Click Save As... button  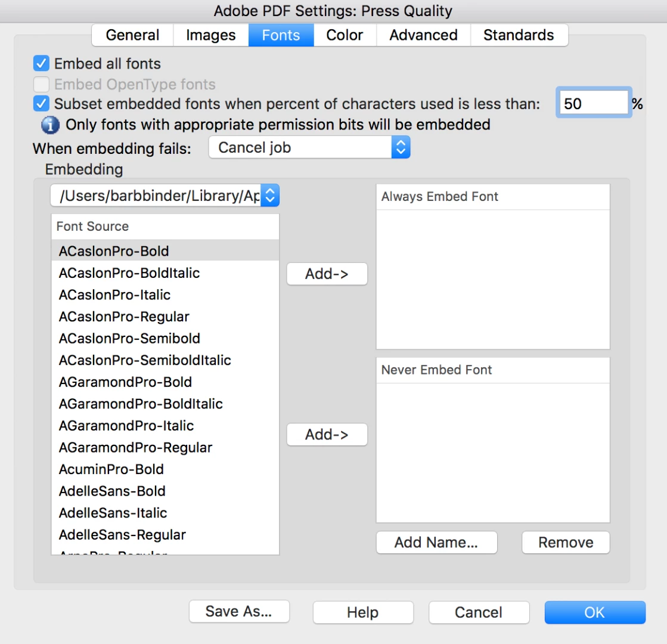point(239,611)
